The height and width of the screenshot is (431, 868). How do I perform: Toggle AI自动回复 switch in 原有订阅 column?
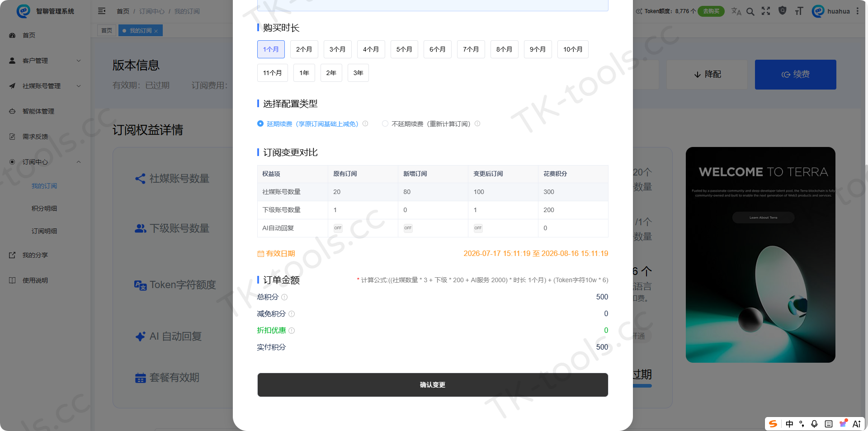tap(338, 228)
